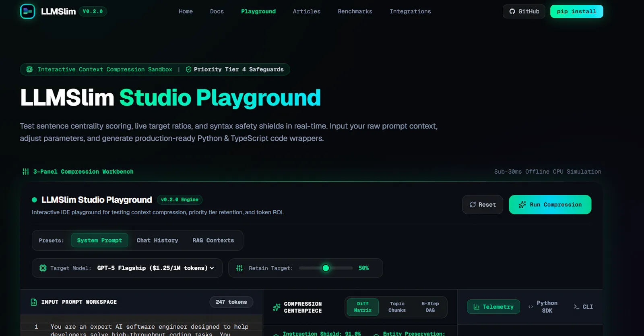Screen dimensions: 644x336
Task: Click into the input prompt editor text
Action: 149,330
